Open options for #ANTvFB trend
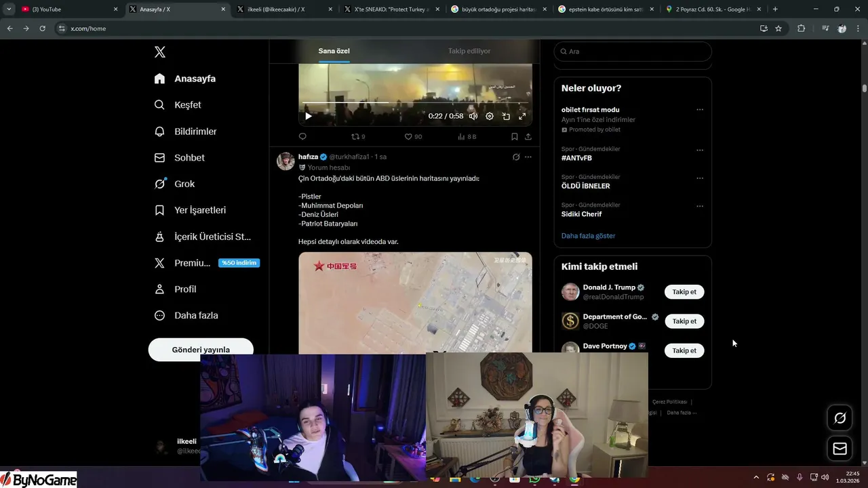Viewport: 868px width, 488px height. click(700, 150)
